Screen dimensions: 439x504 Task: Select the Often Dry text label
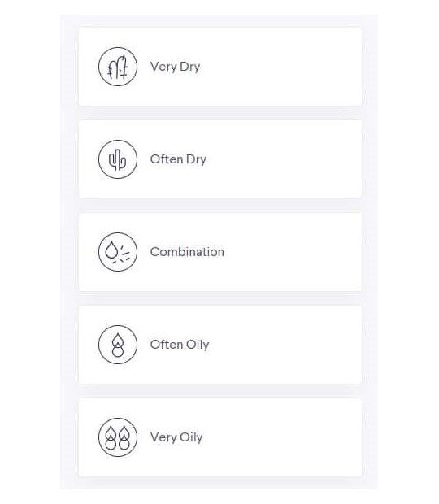pyautogui.click(x=178, y=159)
